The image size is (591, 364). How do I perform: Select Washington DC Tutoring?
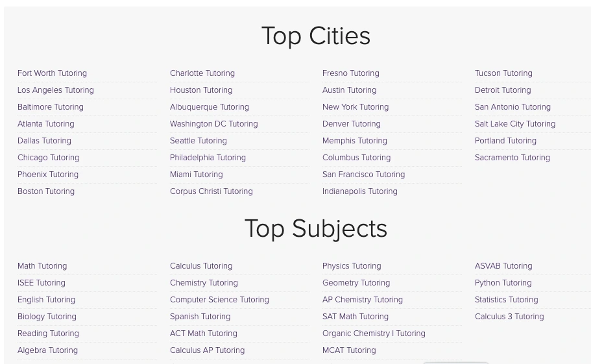213,124
